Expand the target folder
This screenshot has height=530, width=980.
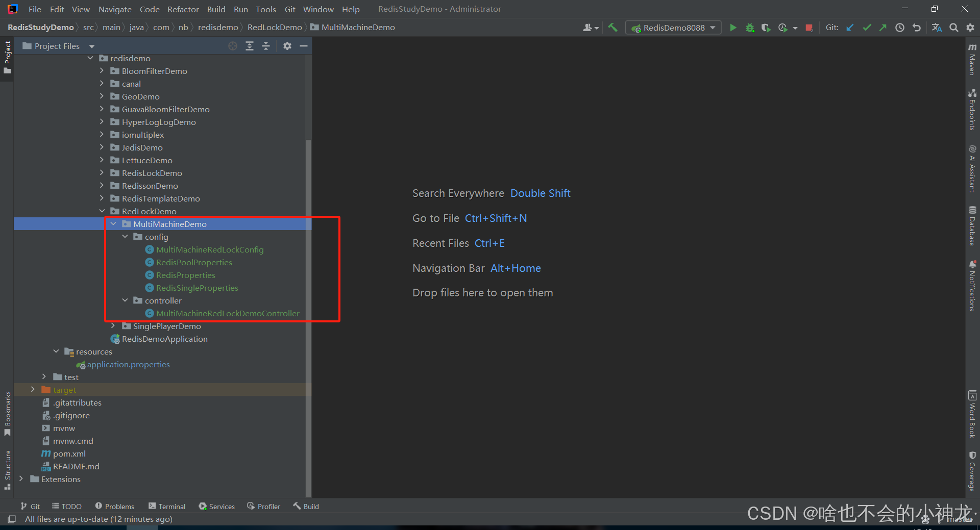click(x=33, y=390)
